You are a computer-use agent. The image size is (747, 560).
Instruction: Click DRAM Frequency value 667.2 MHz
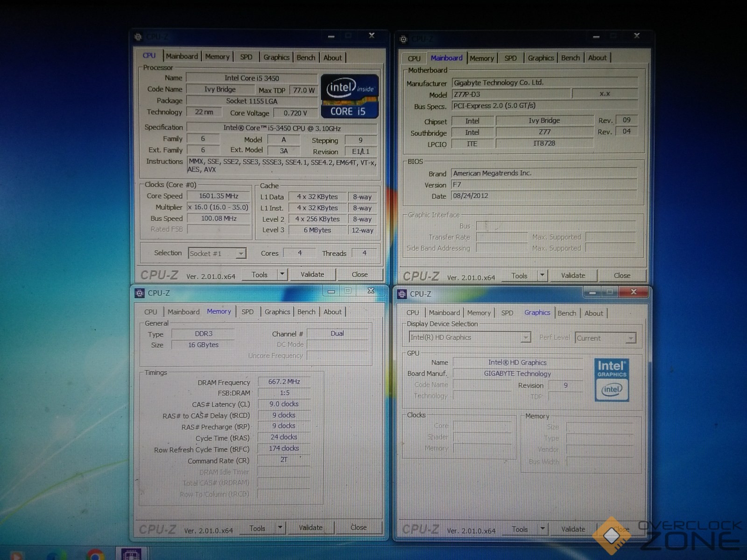284,382
